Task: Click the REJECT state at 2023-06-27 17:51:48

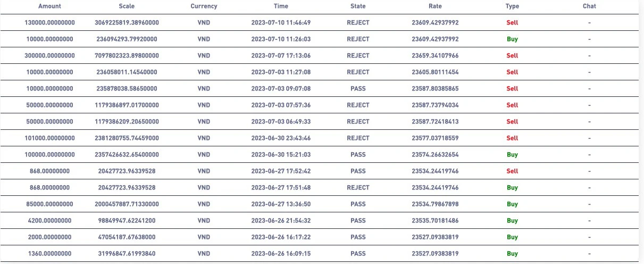Action: (358, 188)
